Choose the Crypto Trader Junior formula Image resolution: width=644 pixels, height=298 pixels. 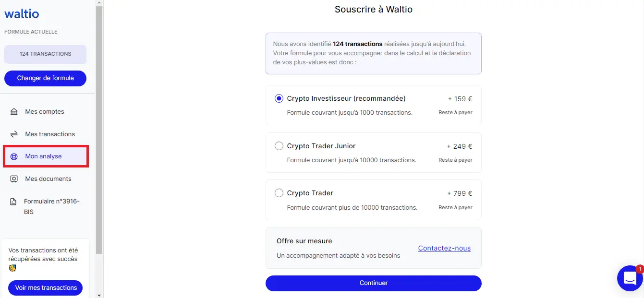279,145
